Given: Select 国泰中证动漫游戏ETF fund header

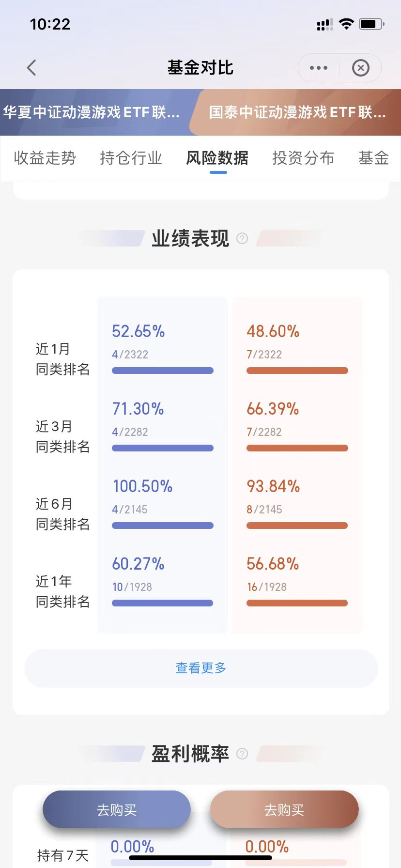Looking at the screenshot, I should click(x=297, y=112).
